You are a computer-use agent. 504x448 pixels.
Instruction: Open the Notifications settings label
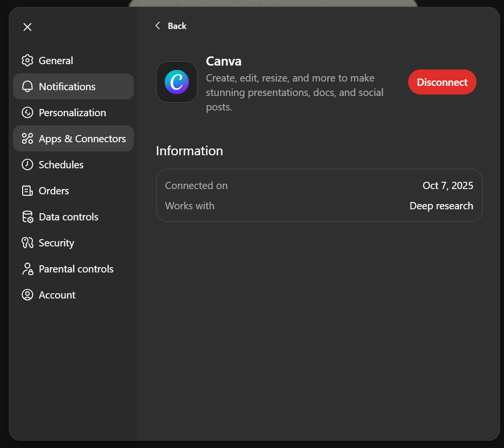(x=67, y=86)
